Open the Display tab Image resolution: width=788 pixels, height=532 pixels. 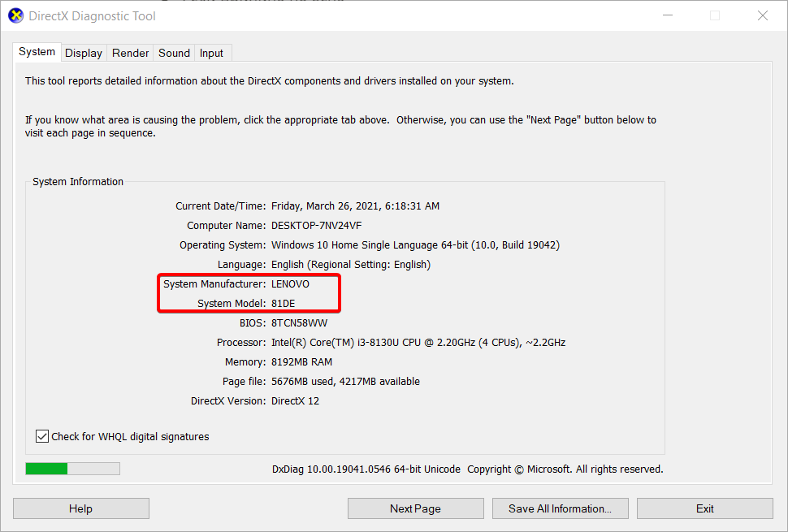pyautogui.click(x=84, y=53)
